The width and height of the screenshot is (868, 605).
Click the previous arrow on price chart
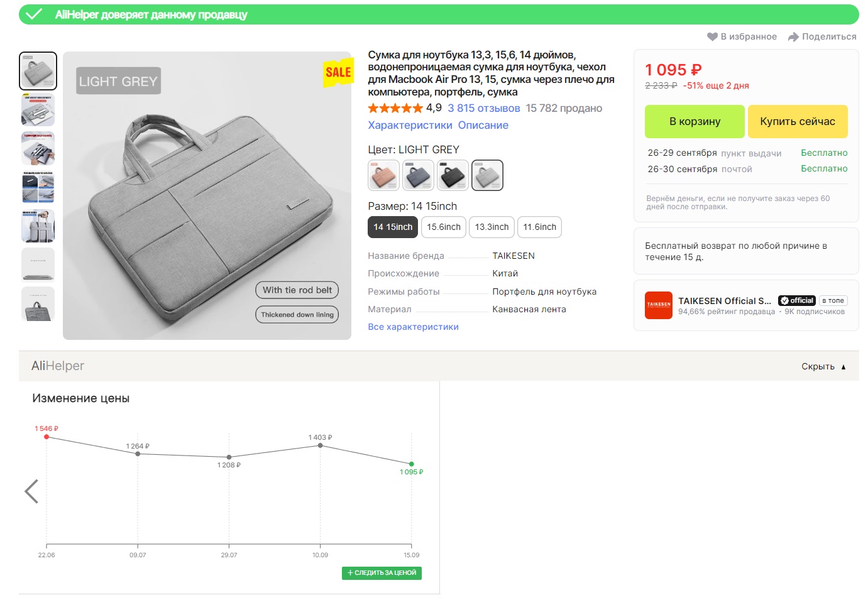click(x=31, y=491)
